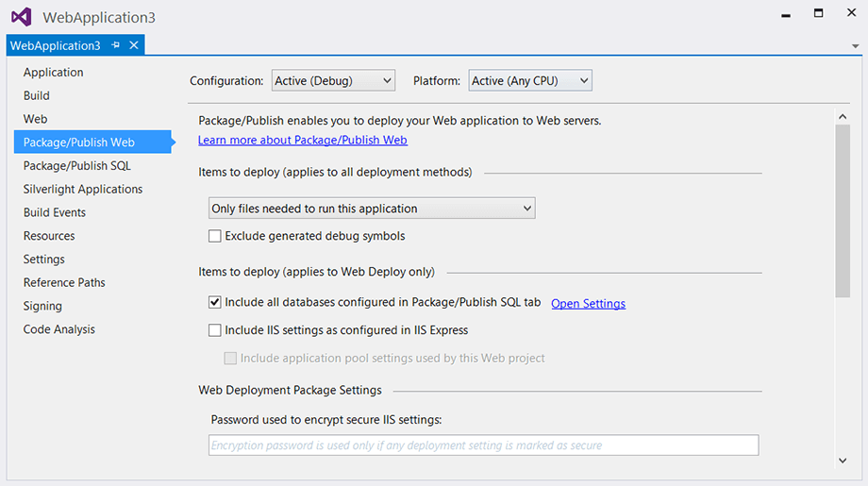The image size is (868, 486).
Task: Click the vertical scrollbar thumb
Action: coord(843,211)
